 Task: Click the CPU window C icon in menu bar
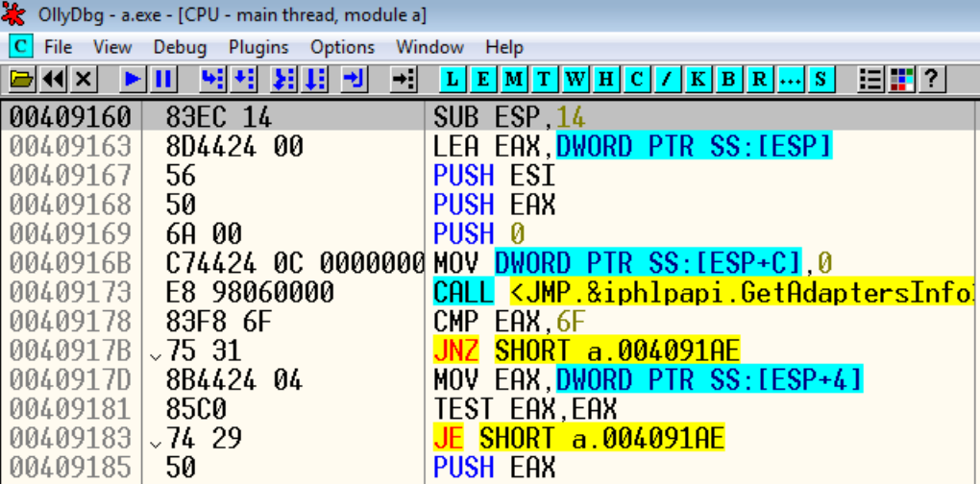click(22, 46)
